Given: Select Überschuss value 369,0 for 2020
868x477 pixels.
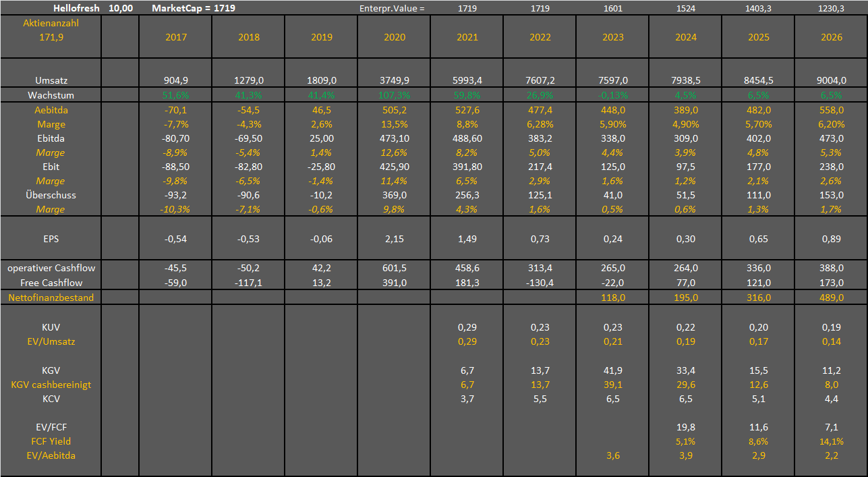Looking at the screenshot, I should click(395, 195).
